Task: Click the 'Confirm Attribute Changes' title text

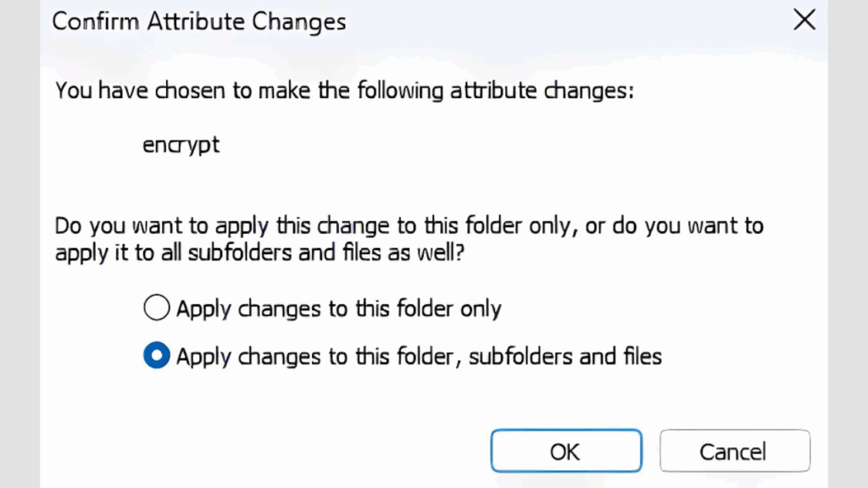Action: [x=198, y=21]
